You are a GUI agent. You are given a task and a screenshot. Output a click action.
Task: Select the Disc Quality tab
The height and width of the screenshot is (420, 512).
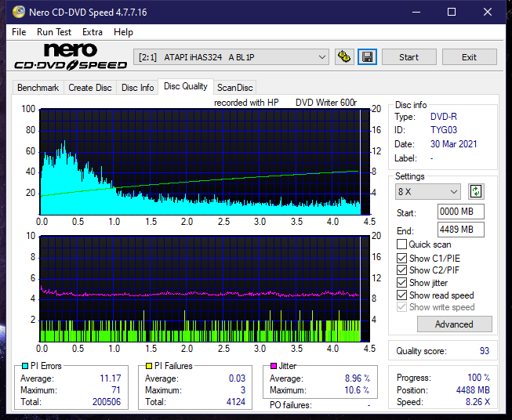186,86
